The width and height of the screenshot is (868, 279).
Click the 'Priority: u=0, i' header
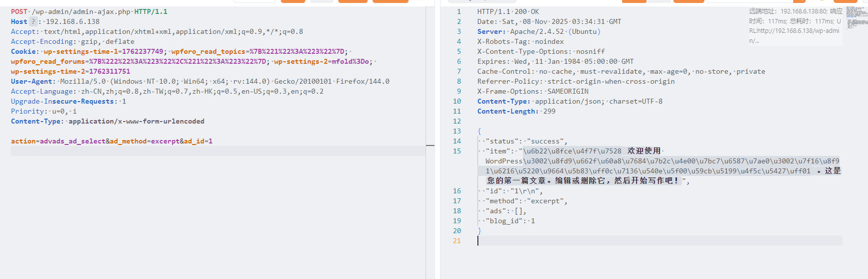tap(44, 111)
